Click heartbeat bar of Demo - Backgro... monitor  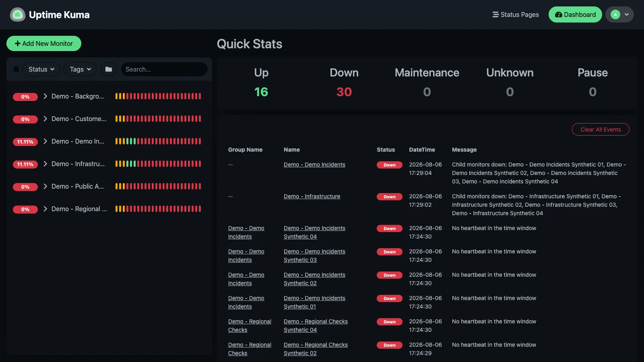(x=158, y=96)
